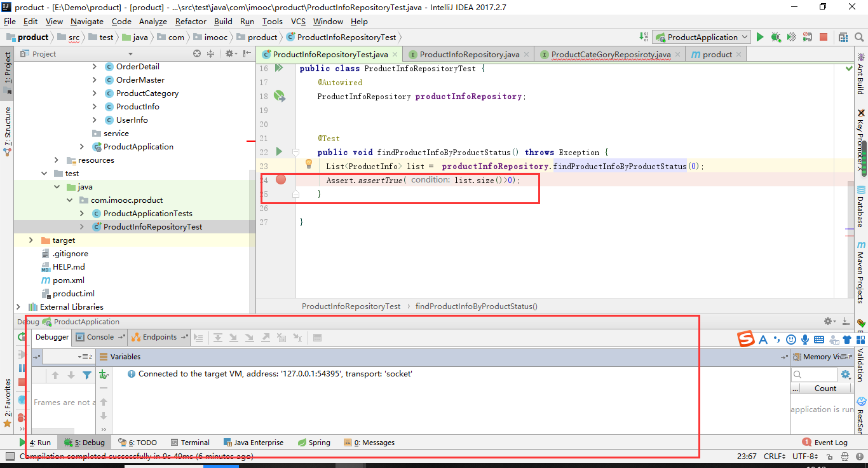Toggle the file read-only lock icon in status bar
The height and width of the screenshot is (468, 868).
[829, 457]
